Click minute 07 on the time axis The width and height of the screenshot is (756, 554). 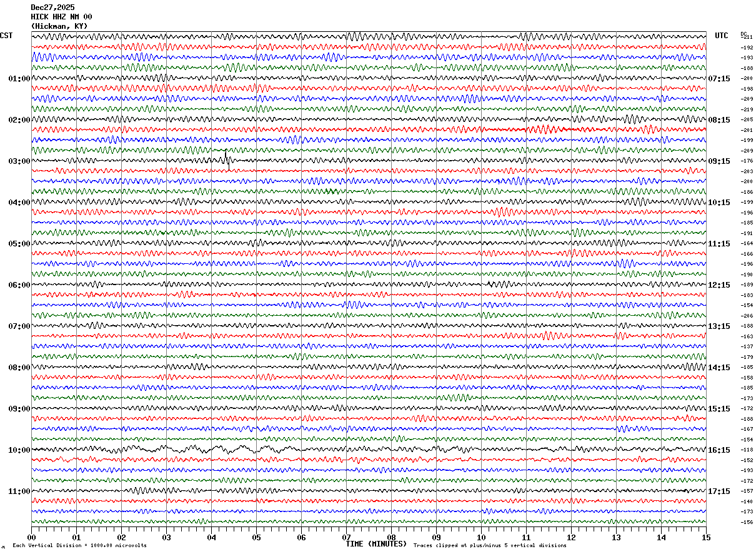pyautogui.click(x=346, y=538)
